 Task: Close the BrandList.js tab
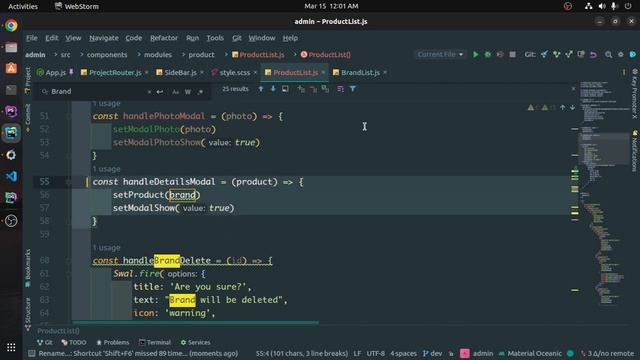click(x=385, y=73)
